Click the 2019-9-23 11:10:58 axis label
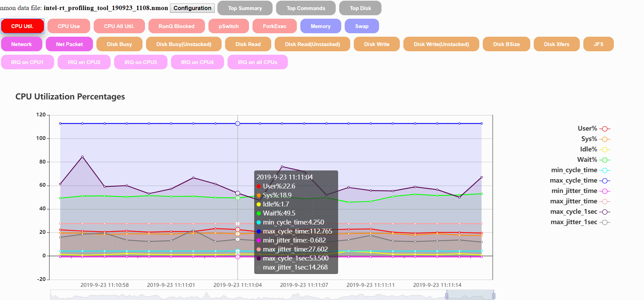 click(104, 285)
